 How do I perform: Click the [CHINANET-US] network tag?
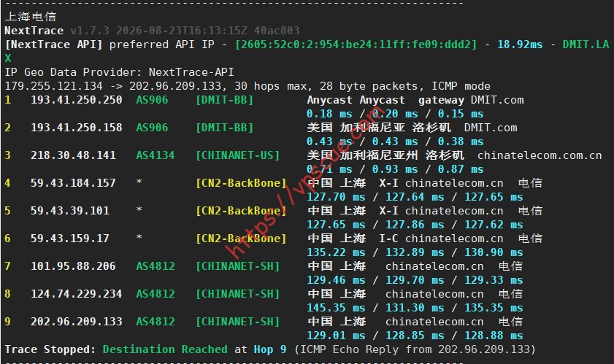tap(238, 155)
